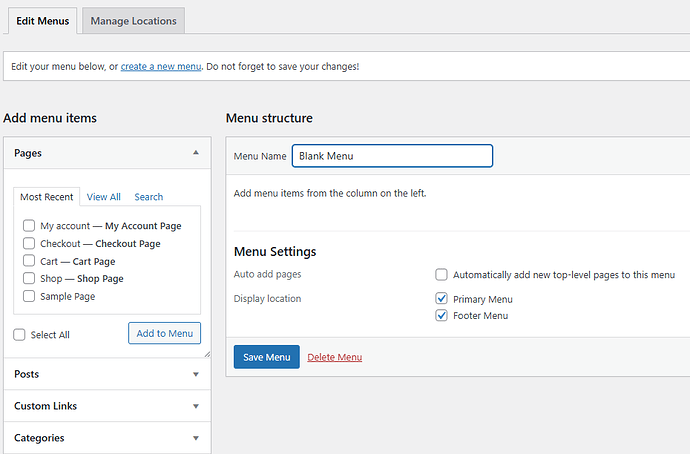690x454 pixels.
Task: Focus the Menu Name text field
Action: tap(392, 156)
